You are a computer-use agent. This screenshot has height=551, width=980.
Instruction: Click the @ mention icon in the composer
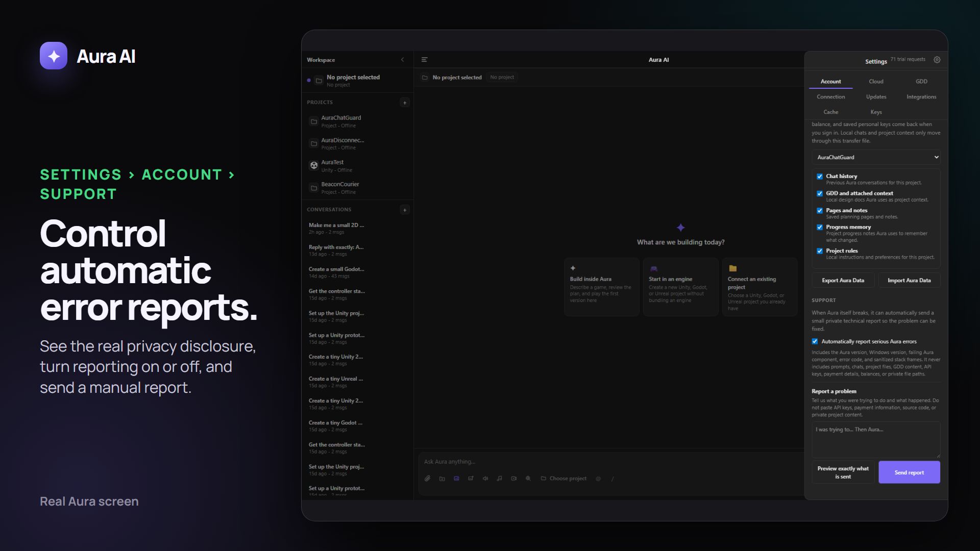[x=598, y=479]
